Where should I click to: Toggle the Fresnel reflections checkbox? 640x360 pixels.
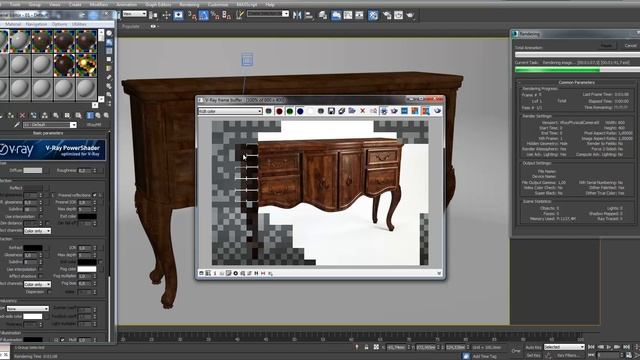tap(95, 195)
